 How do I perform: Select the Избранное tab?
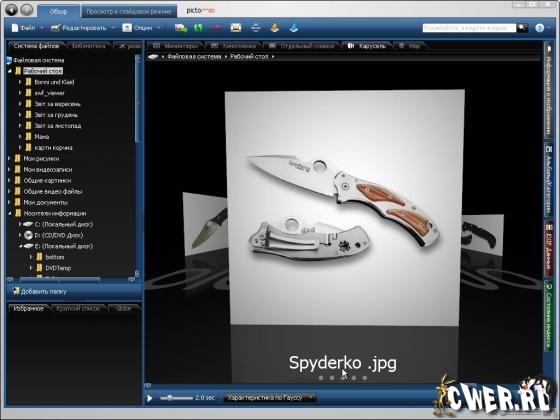[28, 309]
